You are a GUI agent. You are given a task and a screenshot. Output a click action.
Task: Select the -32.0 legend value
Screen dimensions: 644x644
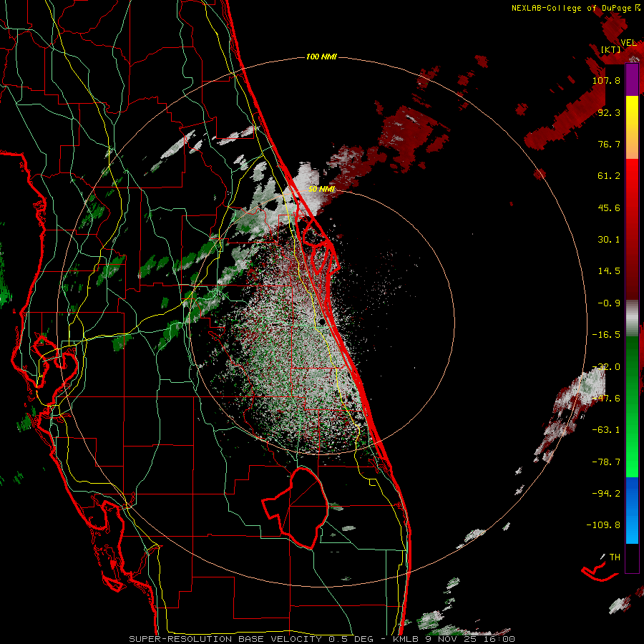(x=606, y=367)
